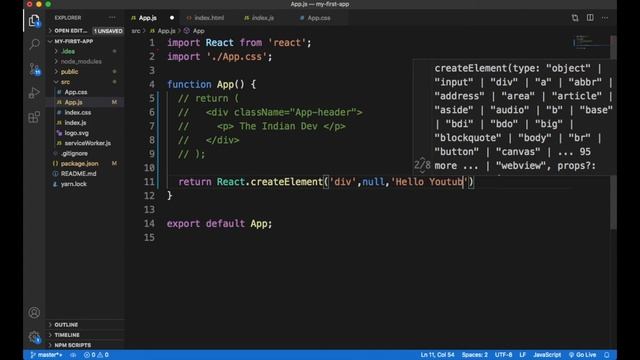Image resolution: width=640 pixels, height=360 pixels.
Task: Expand the node_modules folder
Action: [x=81, y=62]
